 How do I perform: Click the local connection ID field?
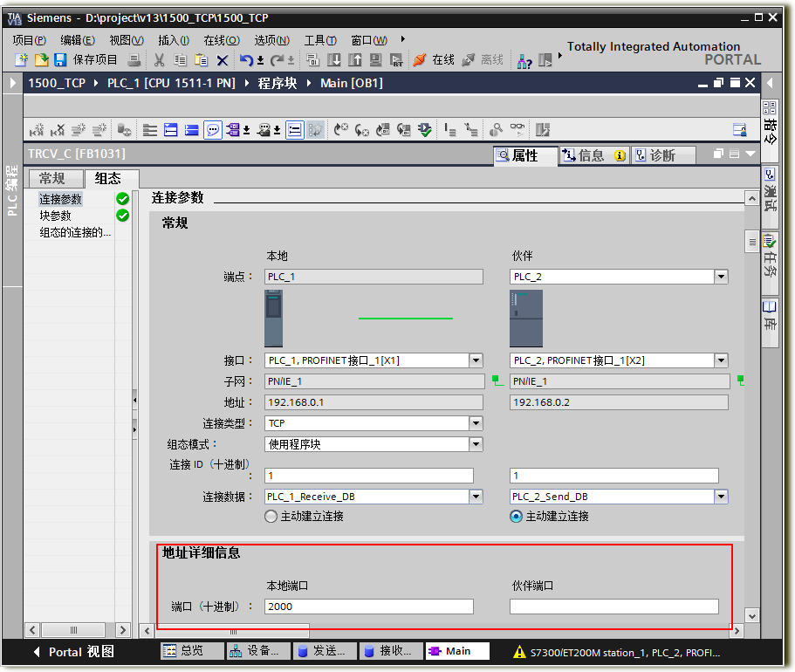point(369,476)
